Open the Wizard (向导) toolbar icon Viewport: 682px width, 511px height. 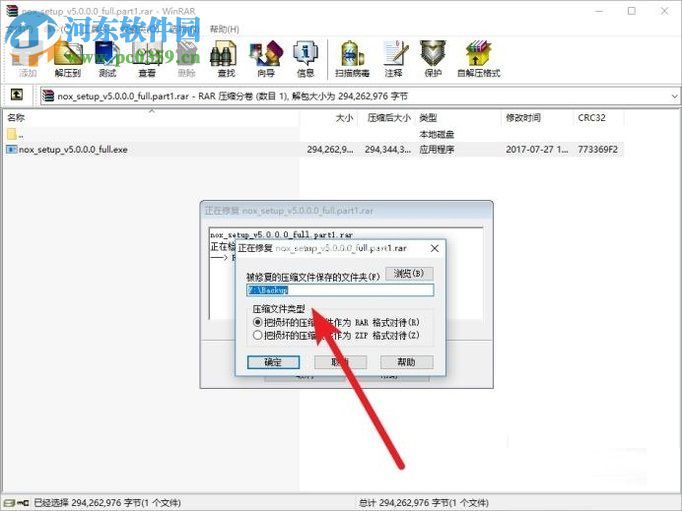266,59
